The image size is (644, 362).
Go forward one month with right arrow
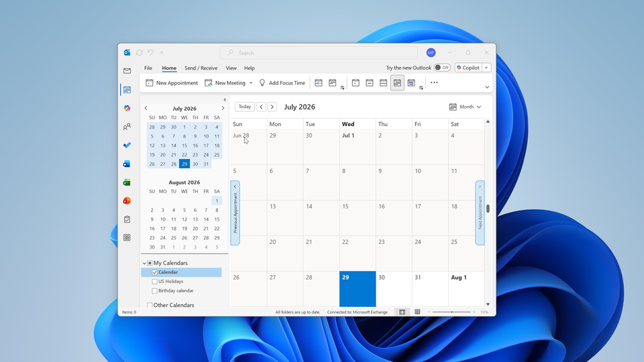pos(272,107)
